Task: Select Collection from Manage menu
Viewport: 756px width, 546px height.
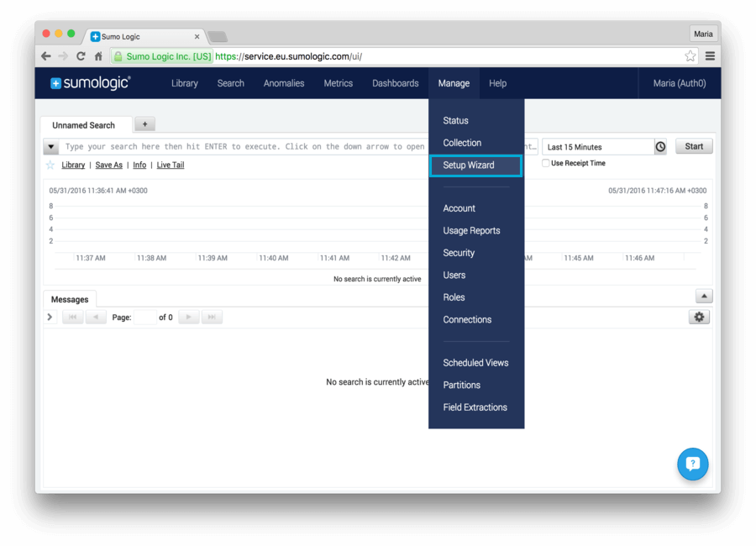Action: coord(462,143)
